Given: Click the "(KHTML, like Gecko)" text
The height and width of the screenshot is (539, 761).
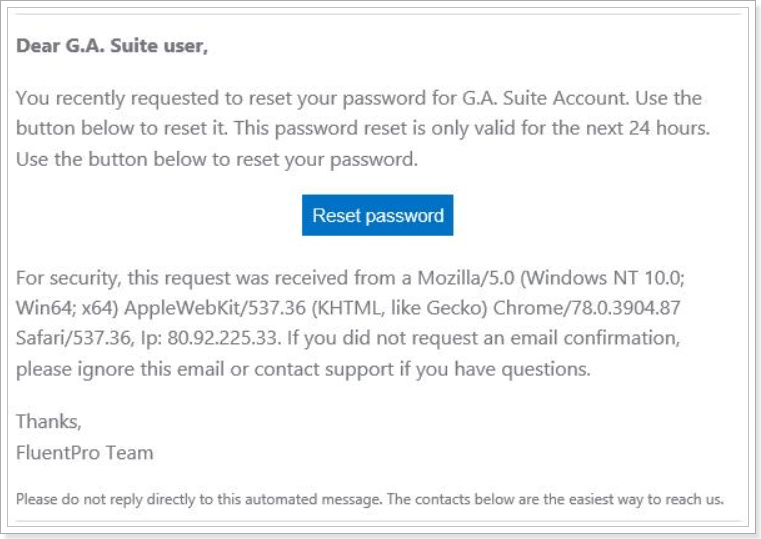Looking at the screenshot, I should [x=399, y=308].
